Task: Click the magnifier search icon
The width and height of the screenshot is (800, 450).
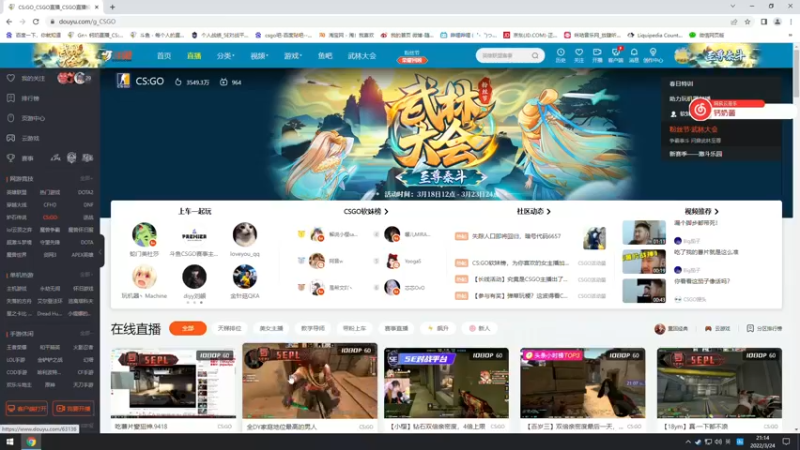Action: click(x=535, y=55)
